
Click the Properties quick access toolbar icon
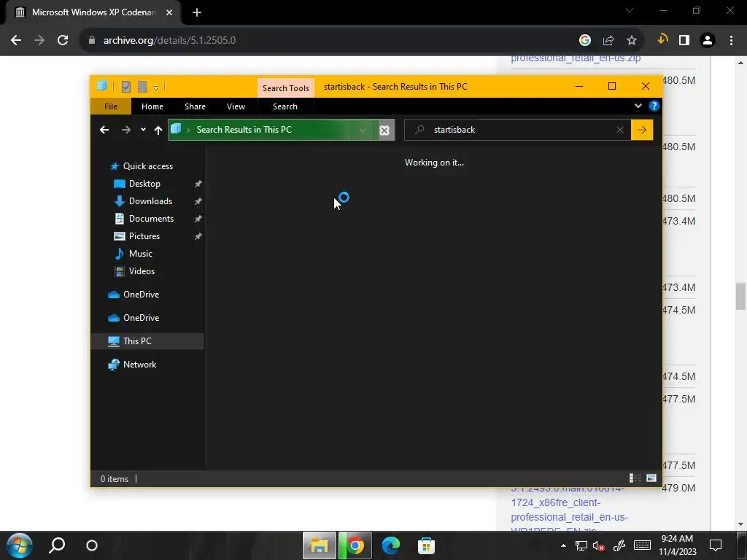tap(125, 87)
